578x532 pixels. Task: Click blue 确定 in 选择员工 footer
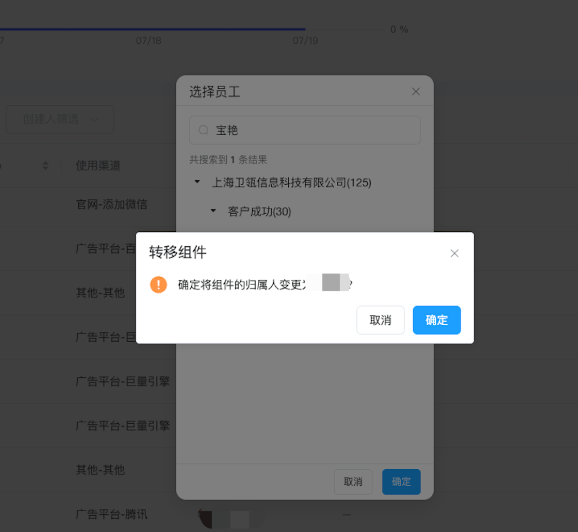pos(401,481)
